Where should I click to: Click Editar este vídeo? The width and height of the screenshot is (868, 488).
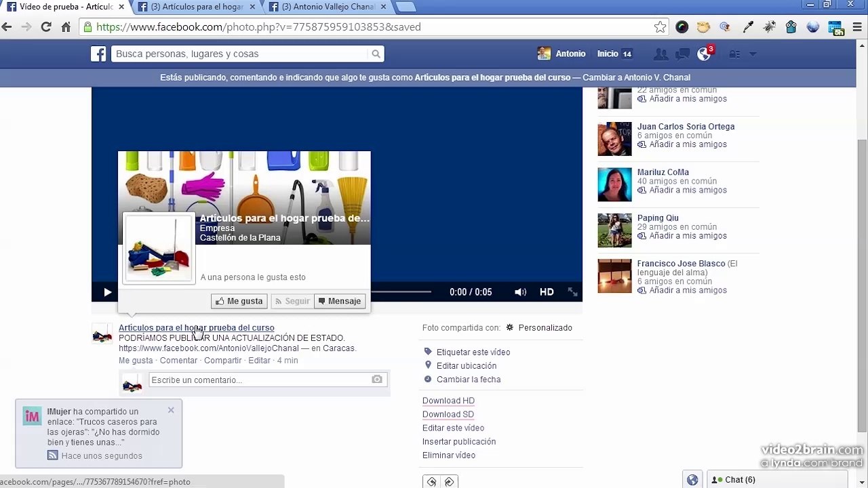453,428
